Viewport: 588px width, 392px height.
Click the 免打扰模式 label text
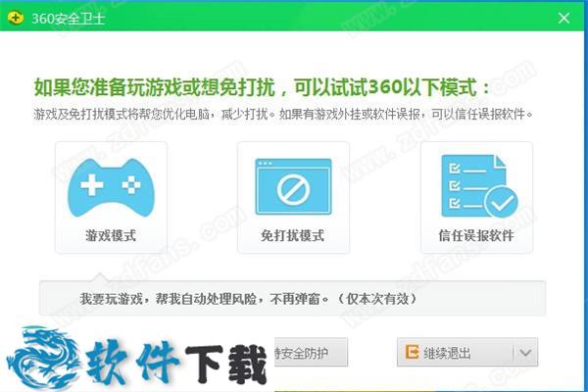tap(292, 235)
